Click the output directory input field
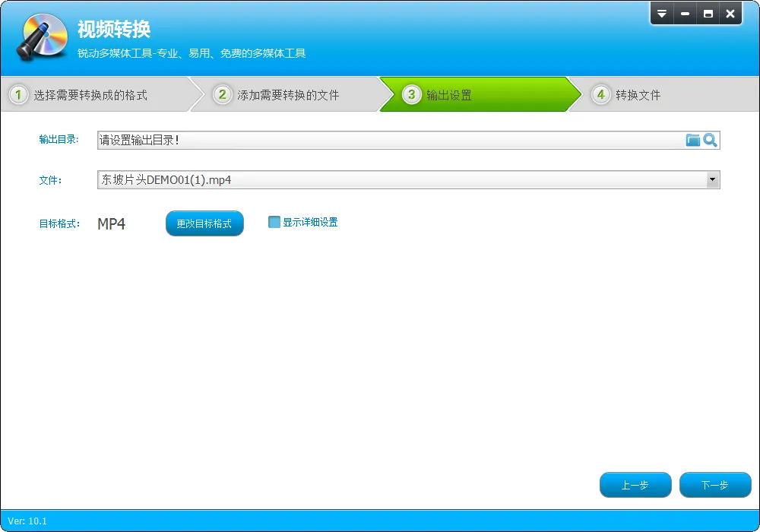This screenshot has height=532, width=760. 391,140
